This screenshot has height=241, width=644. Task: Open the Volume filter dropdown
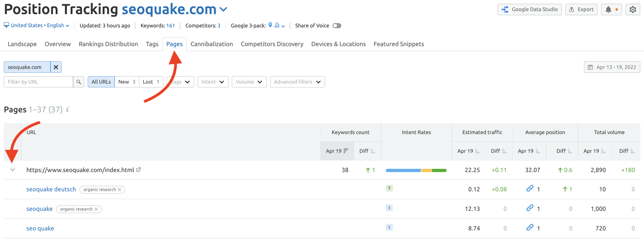[249, 82]
